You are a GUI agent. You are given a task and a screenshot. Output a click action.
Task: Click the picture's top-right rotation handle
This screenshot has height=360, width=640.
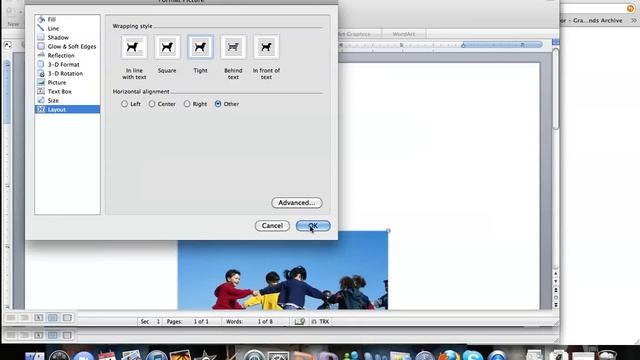[x=388, y=231]
